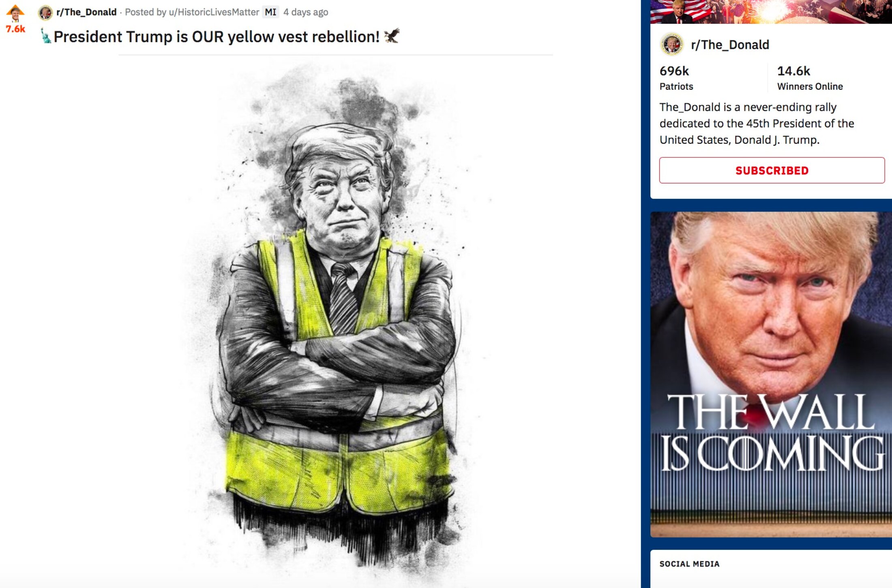Open u/HistoricLivesMatter user profile

[x=214, y=12]
